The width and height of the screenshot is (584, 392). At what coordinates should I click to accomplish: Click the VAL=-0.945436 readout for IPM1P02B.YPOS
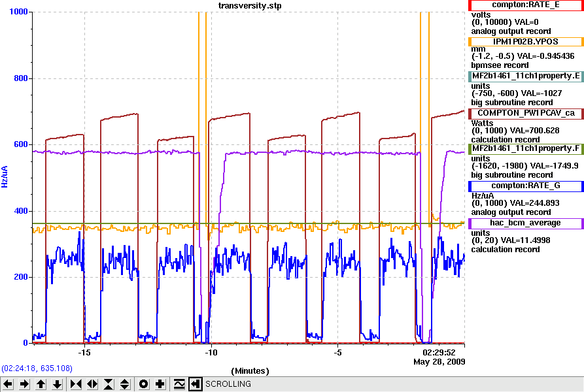coord(545,56)
